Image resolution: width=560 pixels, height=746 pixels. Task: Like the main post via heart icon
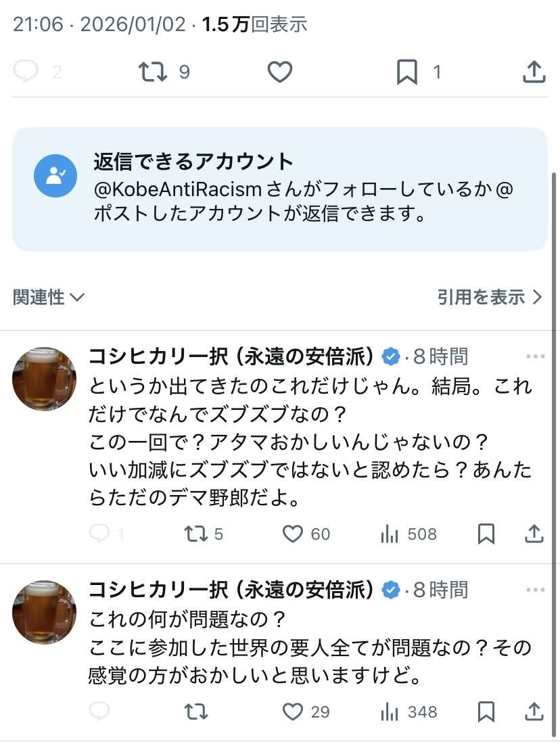(x=279, y=72)
